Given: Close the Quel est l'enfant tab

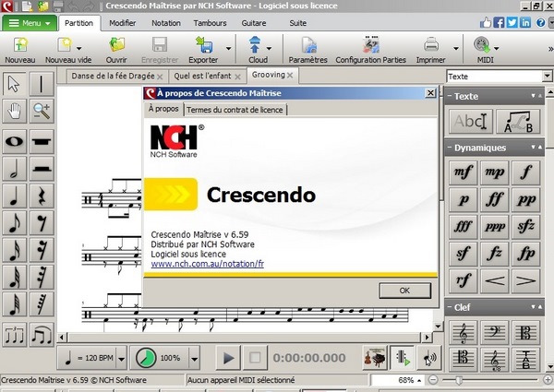Looking at the screenshot, I should (x=238, y=77).
